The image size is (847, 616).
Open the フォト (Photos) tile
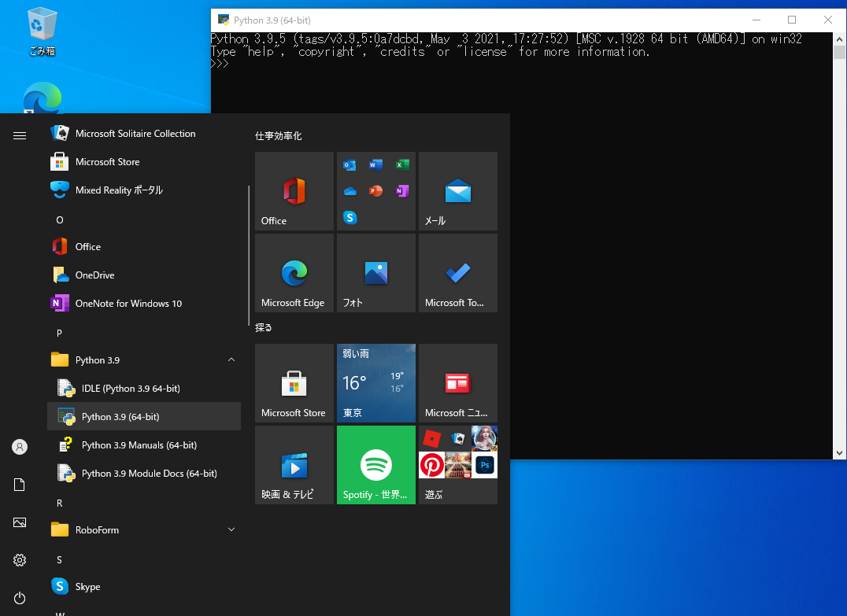pos(375,273)
